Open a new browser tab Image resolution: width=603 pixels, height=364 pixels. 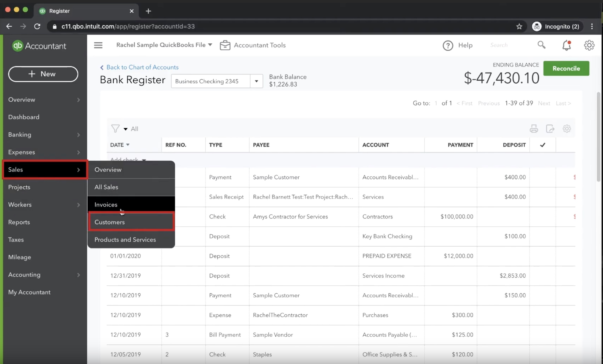[x=148, y=11]
